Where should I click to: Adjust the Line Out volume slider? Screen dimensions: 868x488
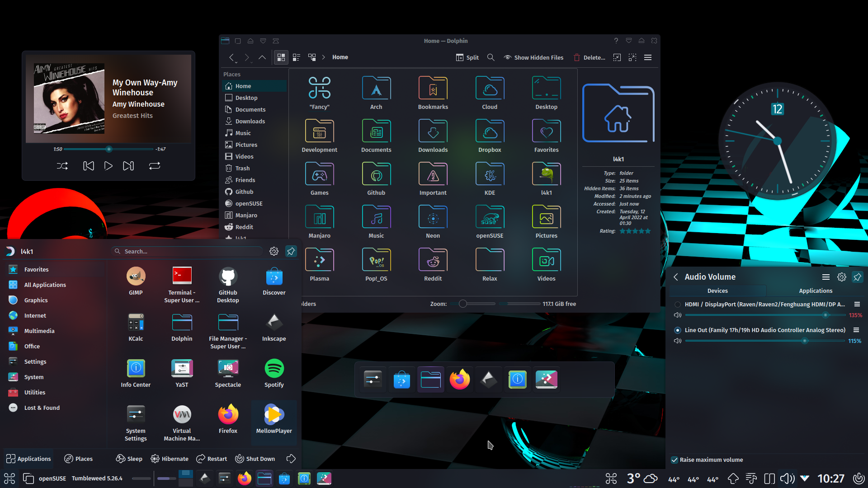[x=804, y=341]
